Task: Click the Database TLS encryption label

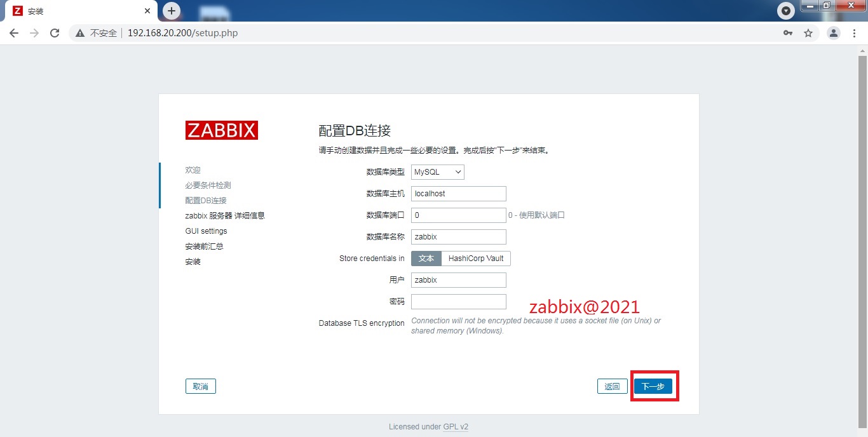Action: 362,323
